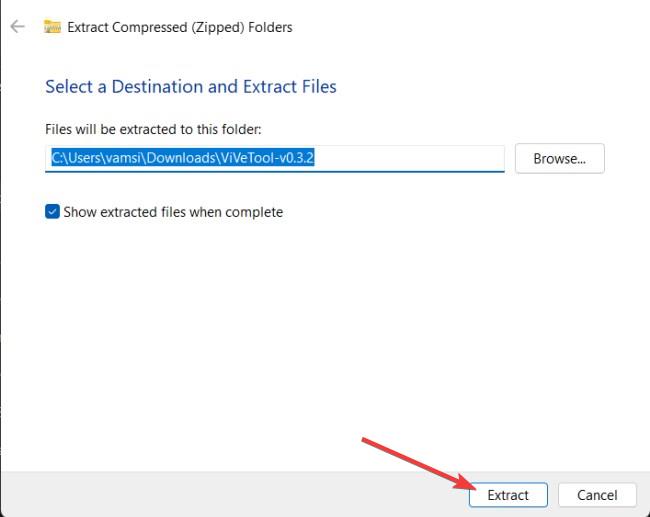Click the Browse... button
The height and width of the screenshot is (517, 650).
pyautogui.click(x=560, y=158)
